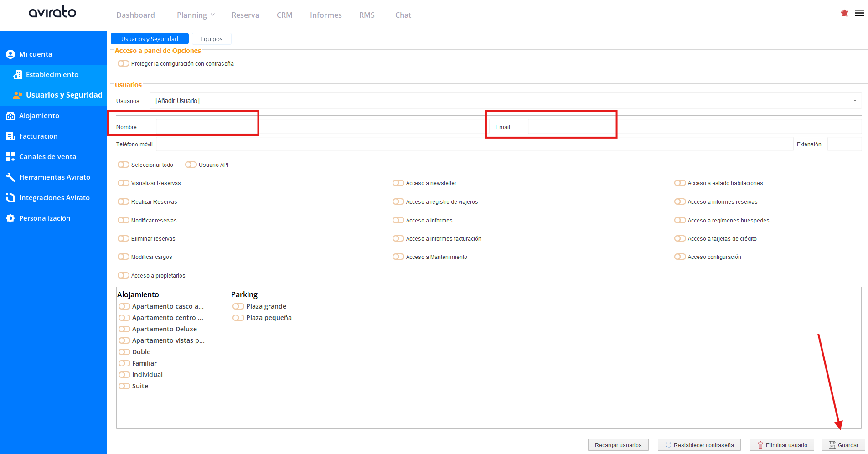The height and width of the screenshot is (454, 868).
Task: Click the Recargar usuarios button
Action: [618, 445]
